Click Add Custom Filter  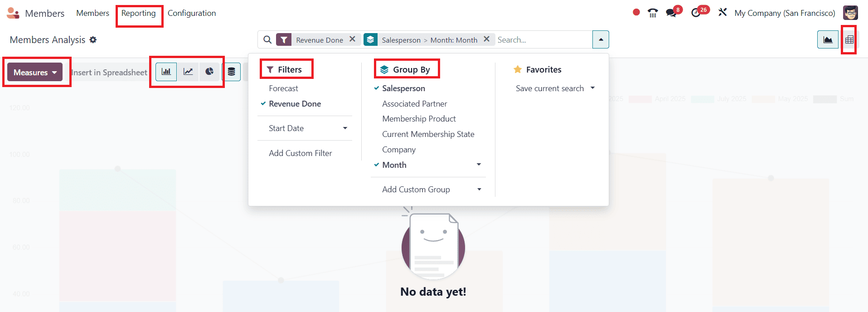click(300, 153)
